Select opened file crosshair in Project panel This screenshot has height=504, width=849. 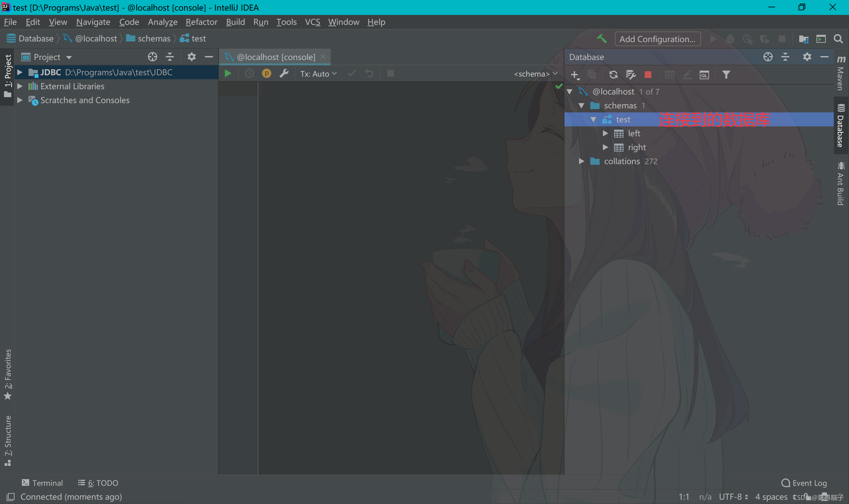tap(153, 57)
